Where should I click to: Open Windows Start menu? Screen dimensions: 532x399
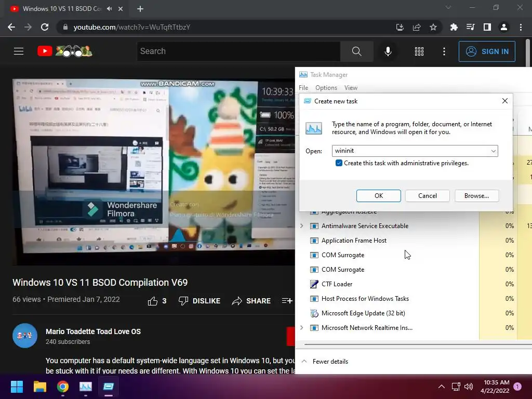pos(17,387)
